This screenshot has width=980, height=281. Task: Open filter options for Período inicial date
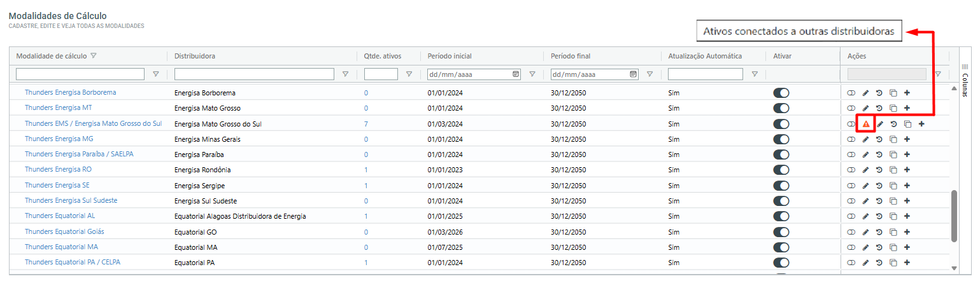point(532,74)
